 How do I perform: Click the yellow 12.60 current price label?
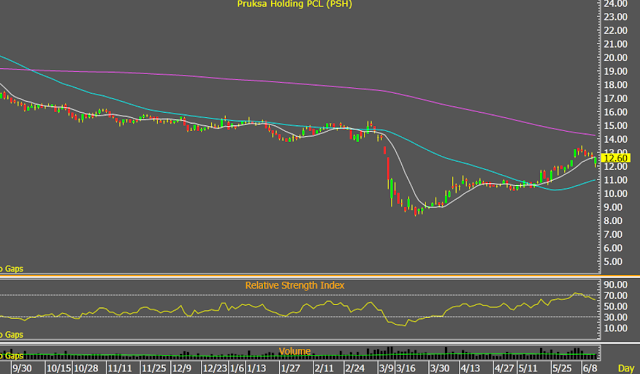click(616, 158)
